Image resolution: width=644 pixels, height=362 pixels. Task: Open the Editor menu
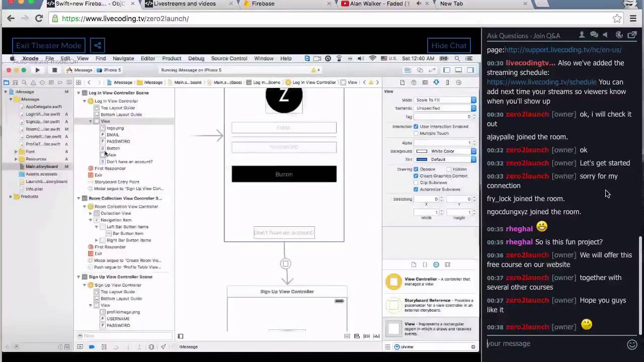(147, 59)
